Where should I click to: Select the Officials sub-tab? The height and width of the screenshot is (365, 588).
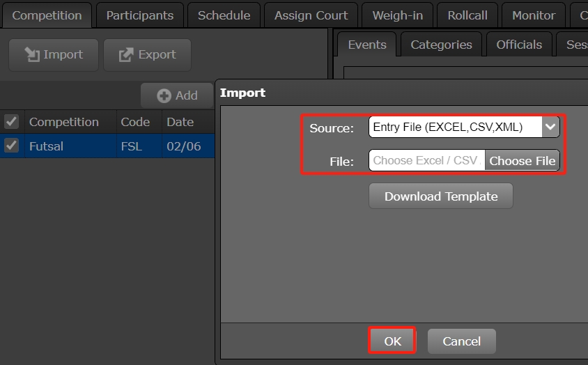(518, 45)
